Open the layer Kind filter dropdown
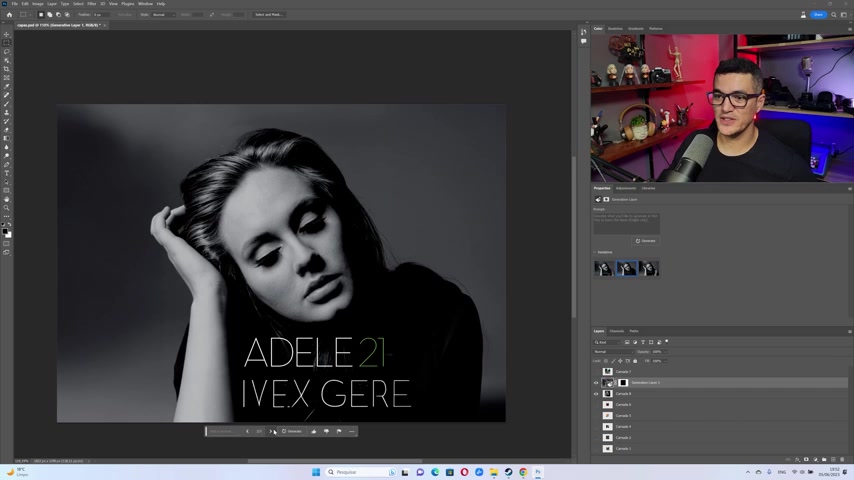 (x=607, y=342)
